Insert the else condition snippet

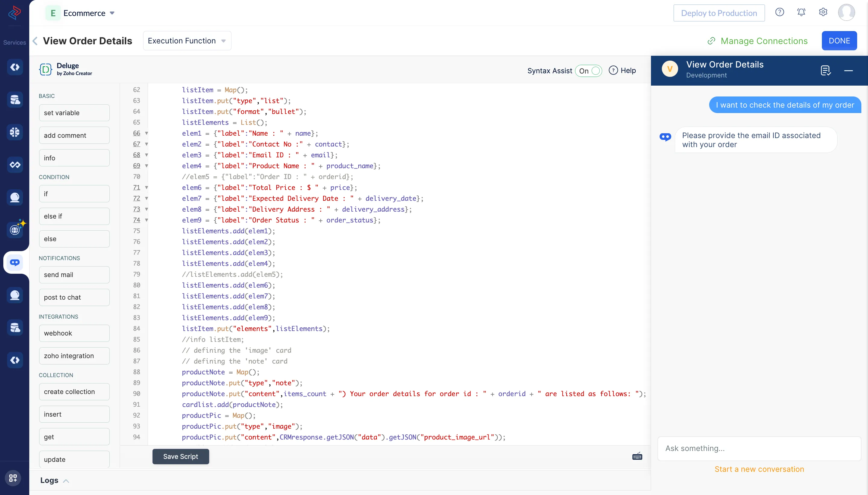click(74, 239)
